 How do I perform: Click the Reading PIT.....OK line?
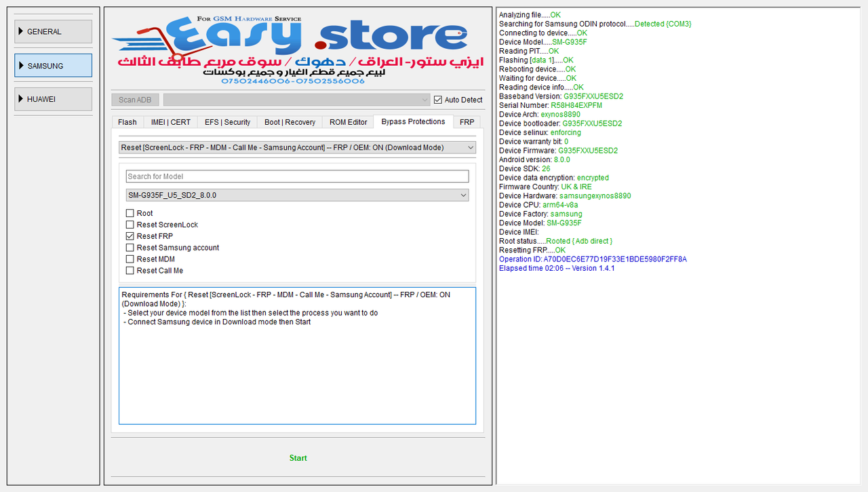click(x=529, y=51)
